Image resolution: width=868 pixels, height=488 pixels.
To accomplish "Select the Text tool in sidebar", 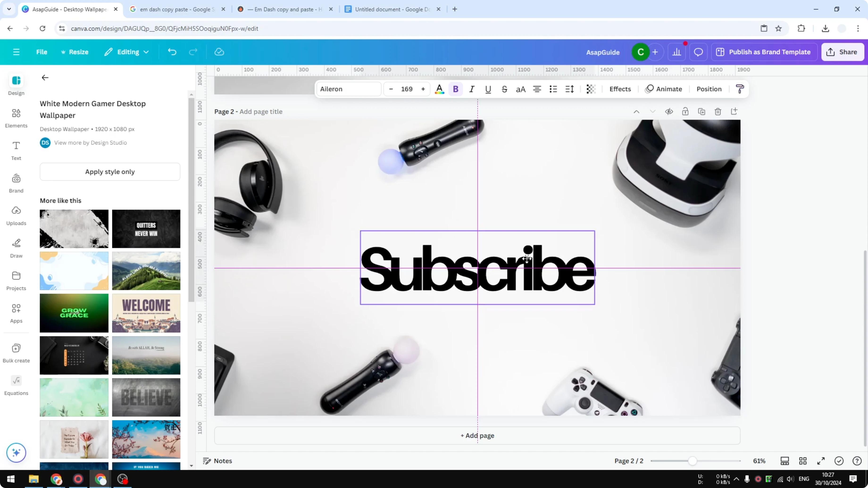I will (x=16, y=151).
